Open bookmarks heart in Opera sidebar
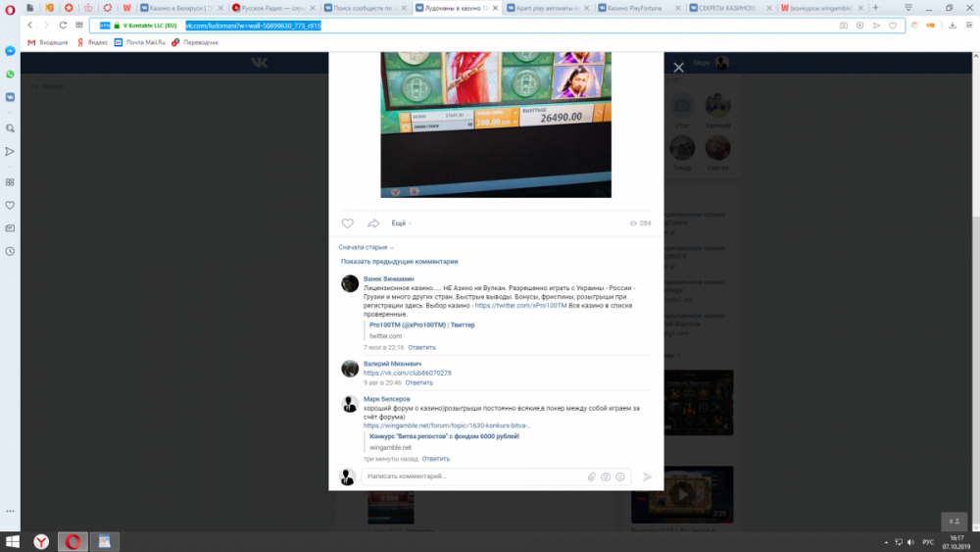The image size is (980, 552). (x=10, y=205)
